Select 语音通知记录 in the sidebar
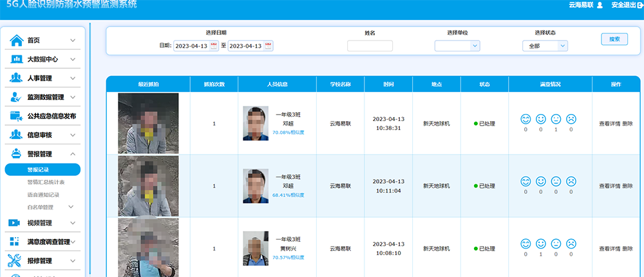This screenshot has height=277, width=644. pyautogui.click(x=43, y=195)
